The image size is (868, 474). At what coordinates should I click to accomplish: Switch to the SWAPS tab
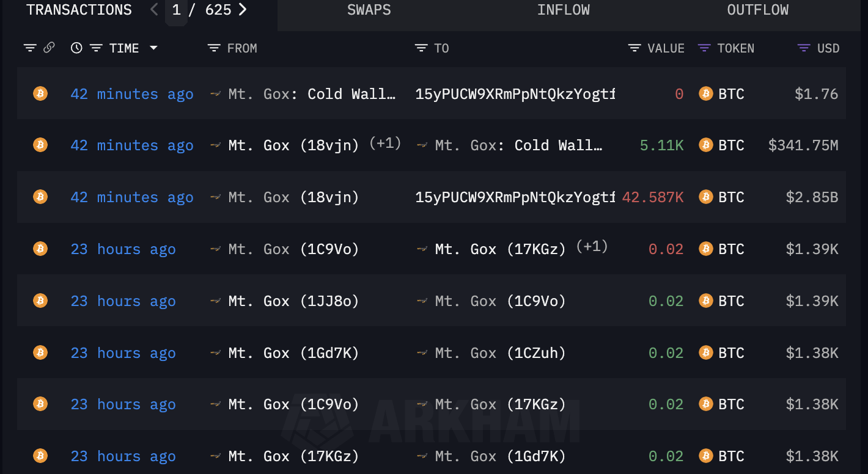(x=369, y=10)
